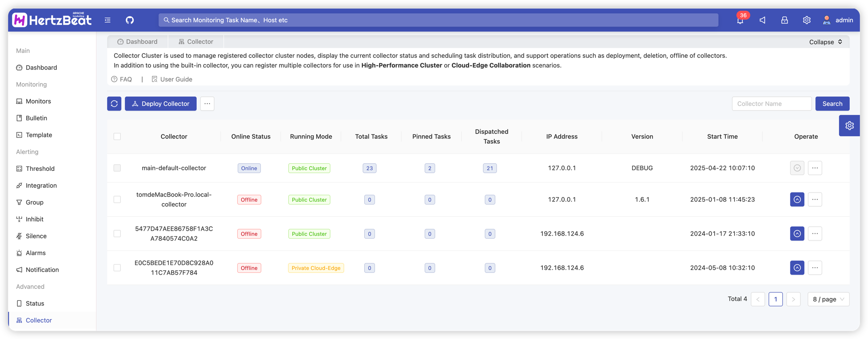Open the 8 / page size dropdown
The image size is (868, 339).
[x=828, y=299]
